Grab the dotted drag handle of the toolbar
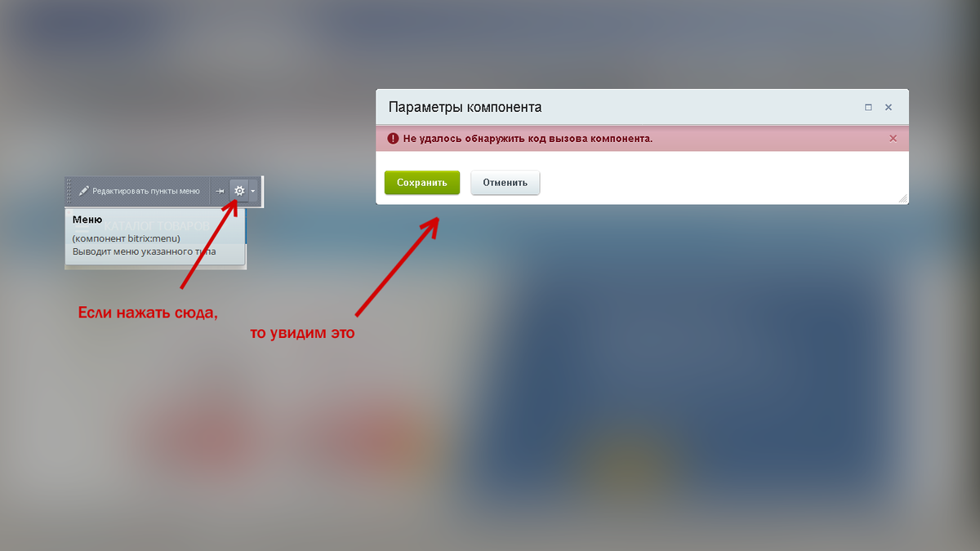 pos(69,191)
